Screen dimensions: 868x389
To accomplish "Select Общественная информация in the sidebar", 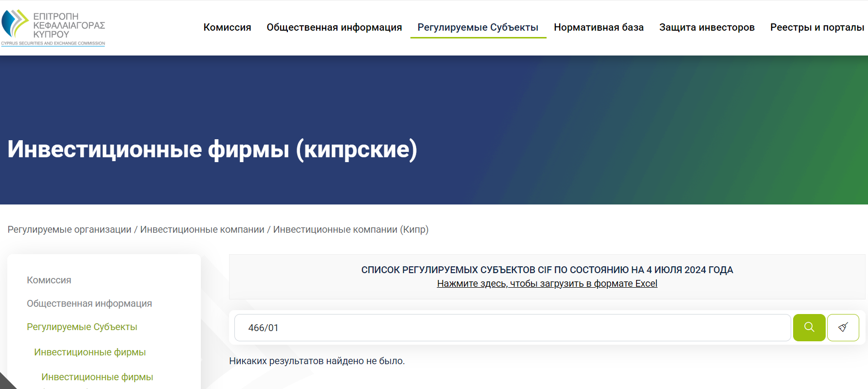I will [x=89, y=303].
